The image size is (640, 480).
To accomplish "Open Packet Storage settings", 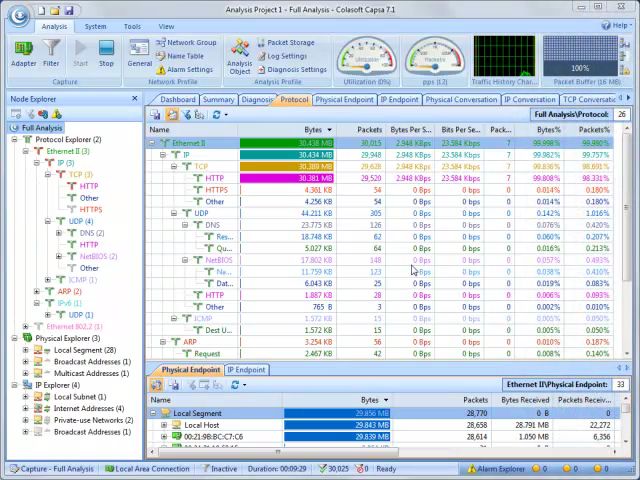I will point(286,42).
